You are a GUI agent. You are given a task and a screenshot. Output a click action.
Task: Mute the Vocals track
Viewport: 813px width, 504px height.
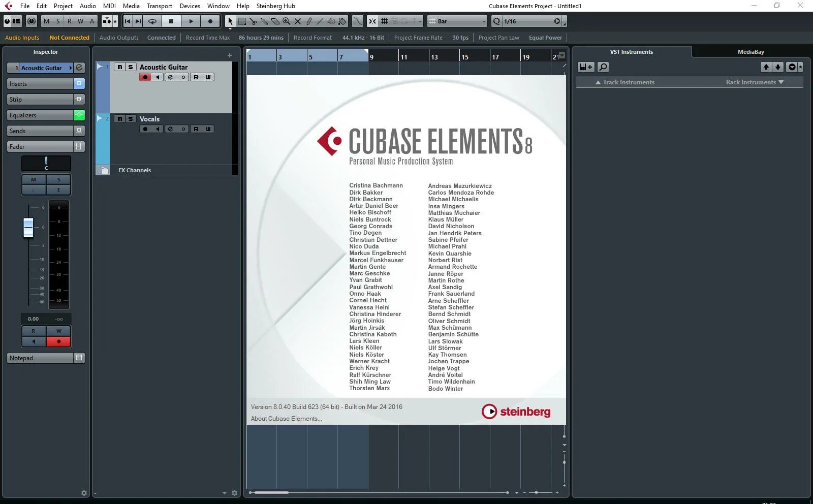[x=119, y=119]
